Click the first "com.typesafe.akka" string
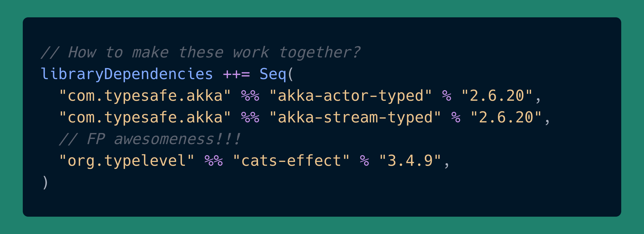Screen dimensions: 644x234 click(145, 96)
